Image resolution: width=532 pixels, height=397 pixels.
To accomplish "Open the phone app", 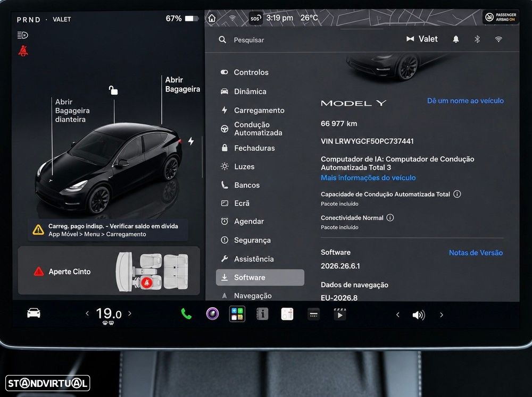I will (186, 314).
